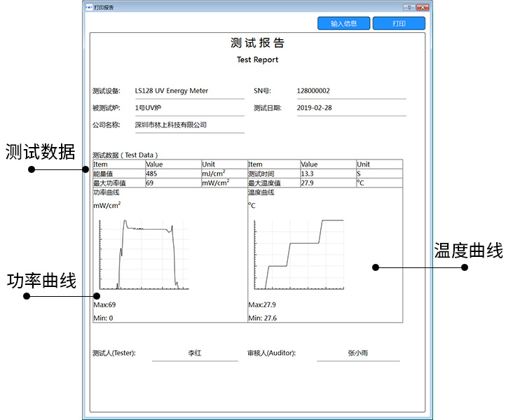
Task: Click the help question mark button in the title bar
Action: tap(409, 7)
